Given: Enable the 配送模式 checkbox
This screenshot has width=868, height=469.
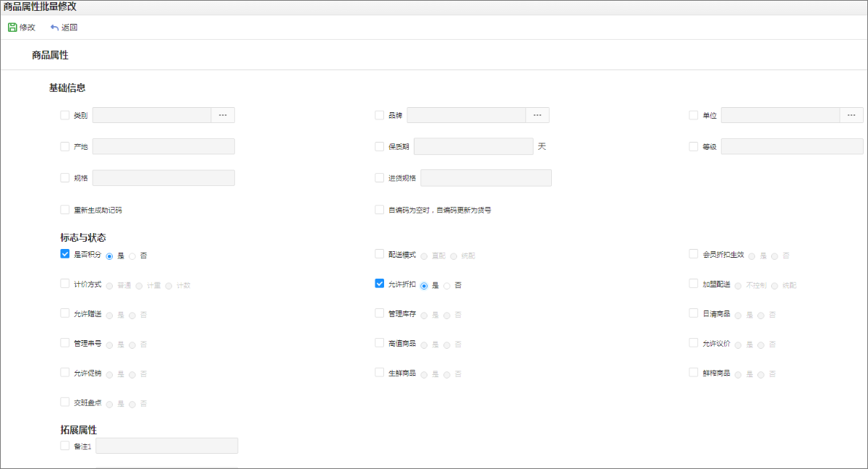Looking at the screenshot, I should [x=380, y=254].
